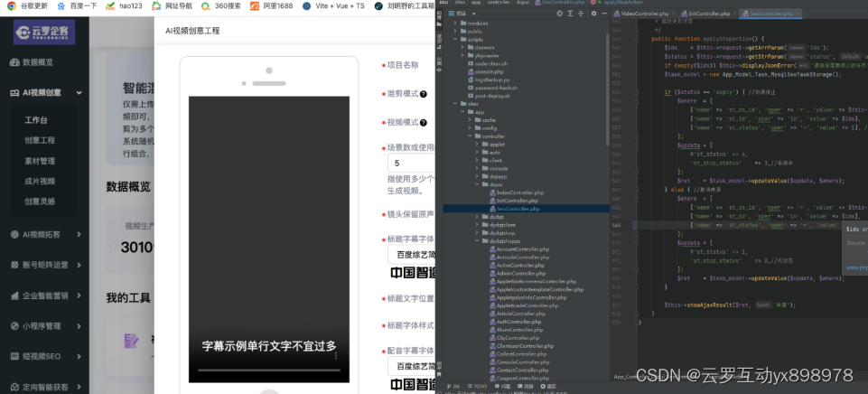Open 素材管理 in the sidebar submenu

tap(40, 161)
